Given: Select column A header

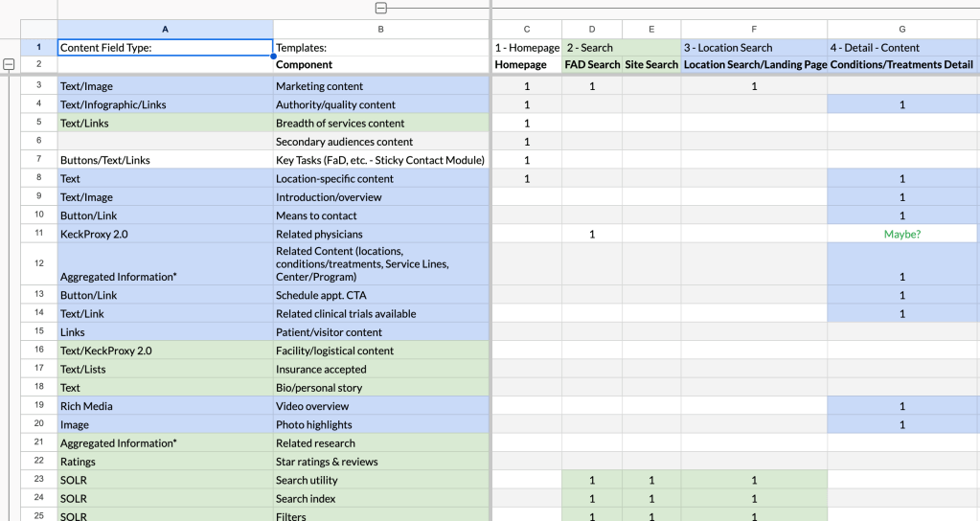Looking at the screenshot, I should click(165, 29).
